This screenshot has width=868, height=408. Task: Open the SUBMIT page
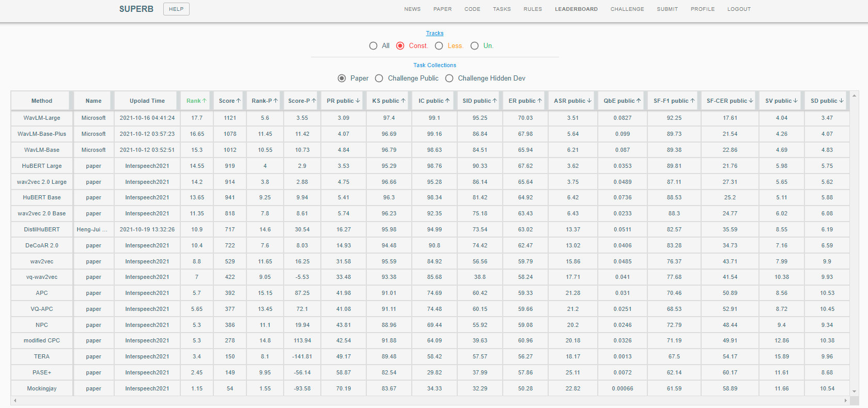[x=667, y=9]
